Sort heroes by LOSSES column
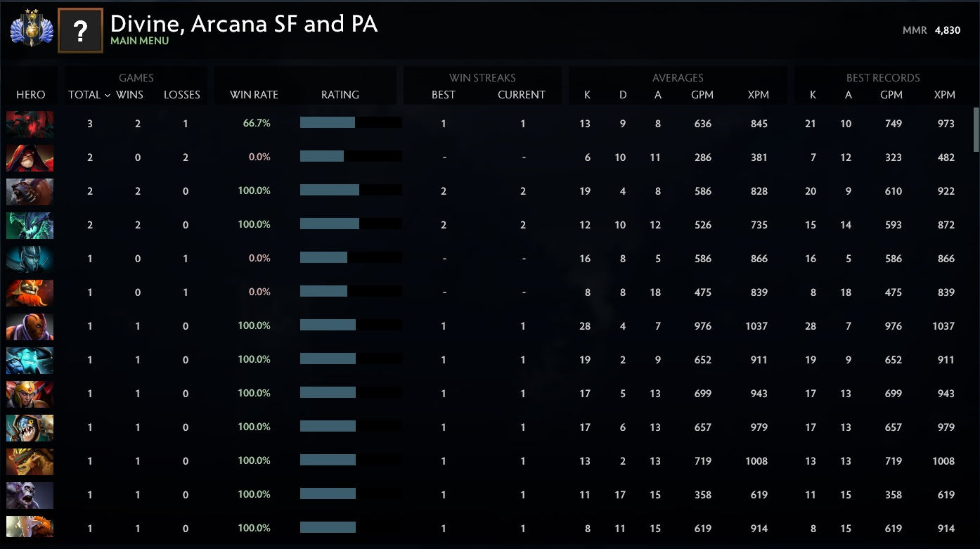Image resolution: width=980 pixels, height=549 pixels. [x=182, y=94]
